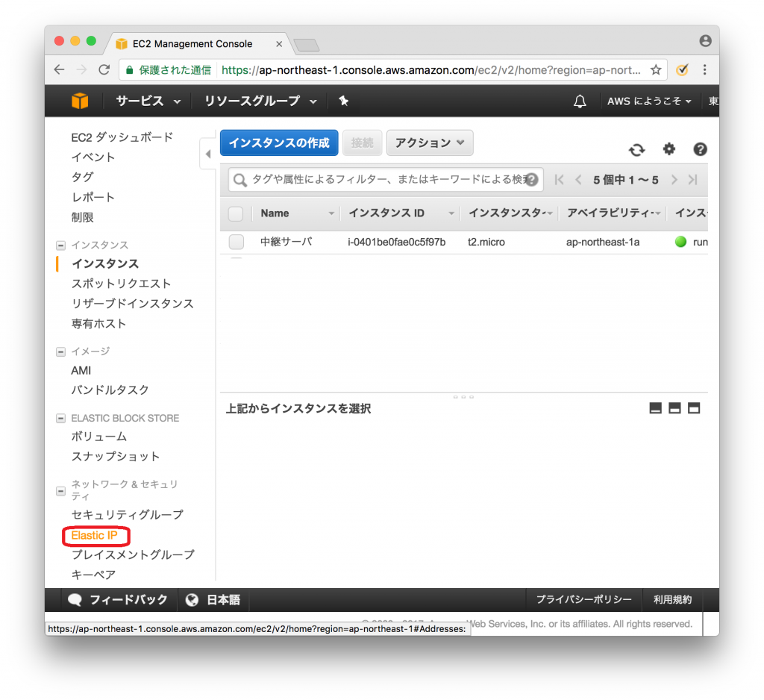The image size is (764, 700).
Task: Click the 日本語 language selector
Action: [x=224, y=599]
